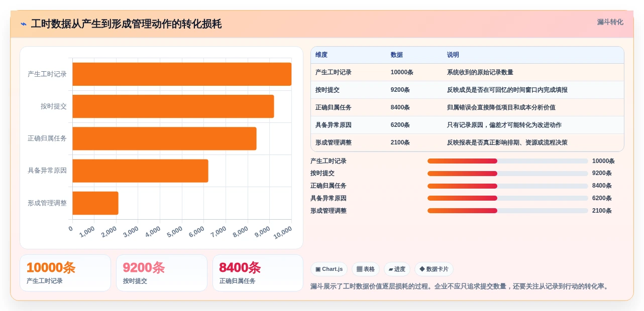This screenshot has height=311, width=644.
Task: Click the 工时数据从产生到形成管理动作的转化损耗 title
Action: pos(126,24)
